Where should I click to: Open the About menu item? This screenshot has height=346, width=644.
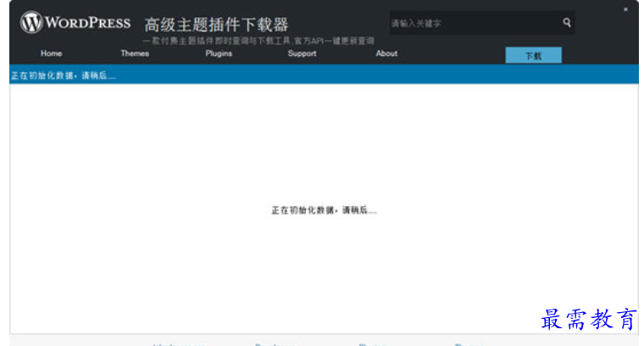(x=386, y=53)
